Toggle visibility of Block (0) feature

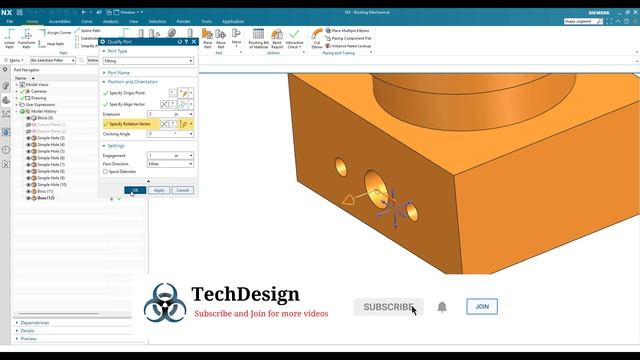[x=29, y=118]
